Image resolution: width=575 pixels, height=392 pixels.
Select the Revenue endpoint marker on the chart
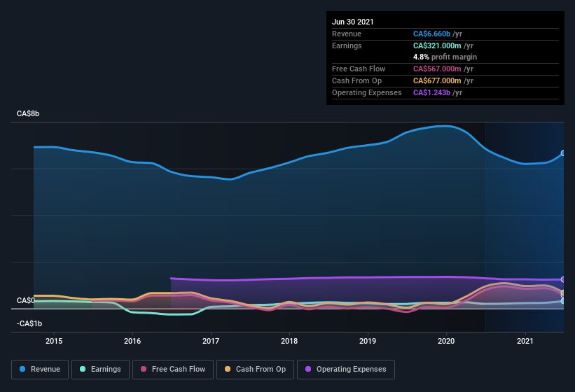(563, 153)
